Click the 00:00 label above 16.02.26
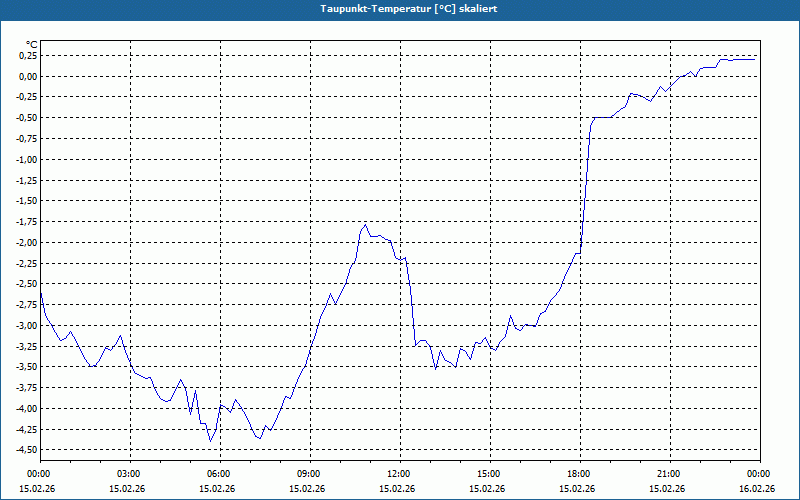 pyautogui.click(x=760, y=474)
